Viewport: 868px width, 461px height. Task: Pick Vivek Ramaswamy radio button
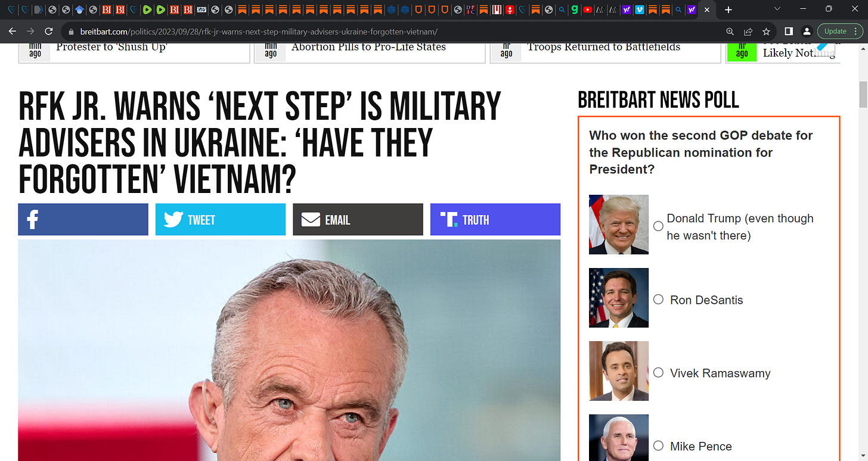click(658, 373)
